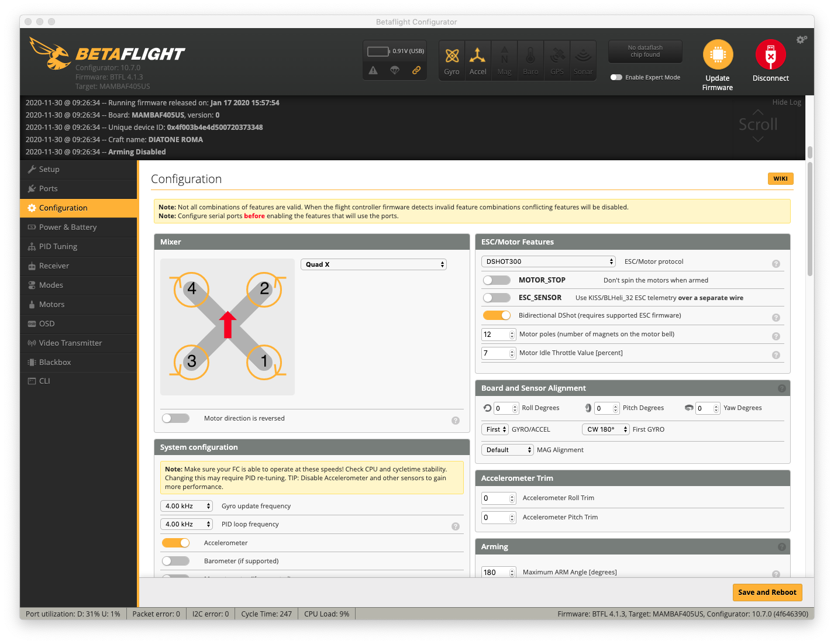Toggle the MOTOR_STOP switch

pyautogui.click(x=497, y=280)
